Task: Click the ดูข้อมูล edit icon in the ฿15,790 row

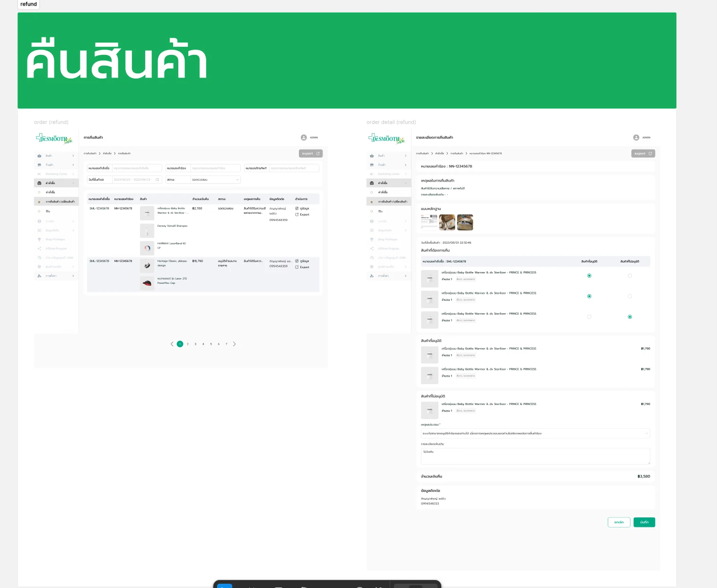Action: click(297, 261)
